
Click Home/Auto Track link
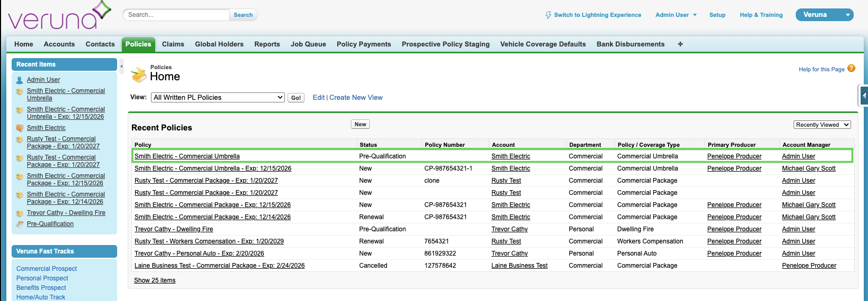[x=41, y=297]
